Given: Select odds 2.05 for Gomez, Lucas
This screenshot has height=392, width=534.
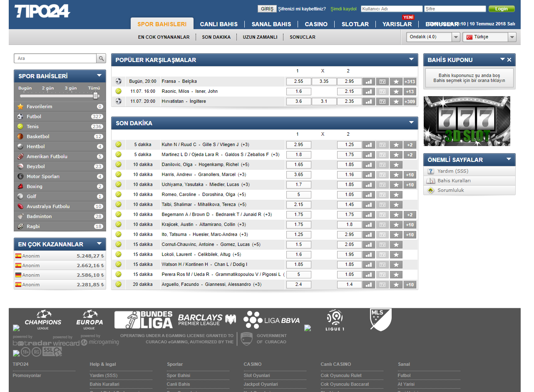Looking at the screenshot, I should (x=350, y=245).
